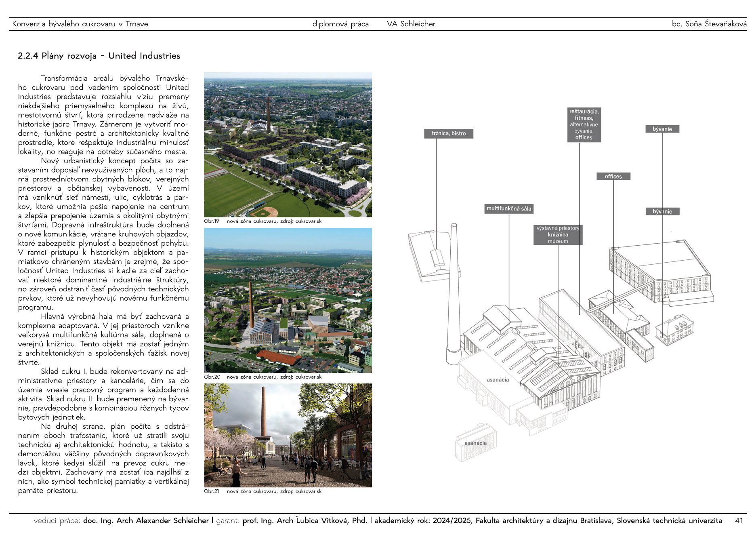Click supervisor name 'doc. Ing. Arch Alexander Schleicher'

tap(146, 520)
